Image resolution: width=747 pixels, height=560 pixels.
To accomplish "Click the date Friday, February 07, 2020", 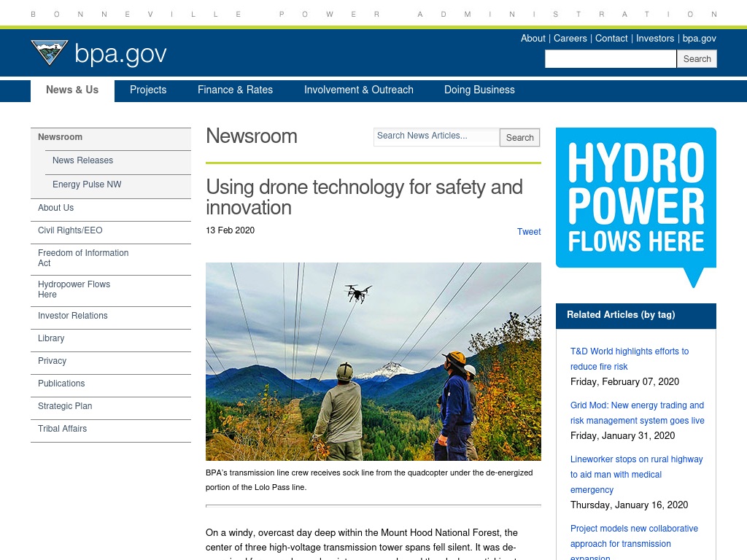I will [x=624, y=382].
